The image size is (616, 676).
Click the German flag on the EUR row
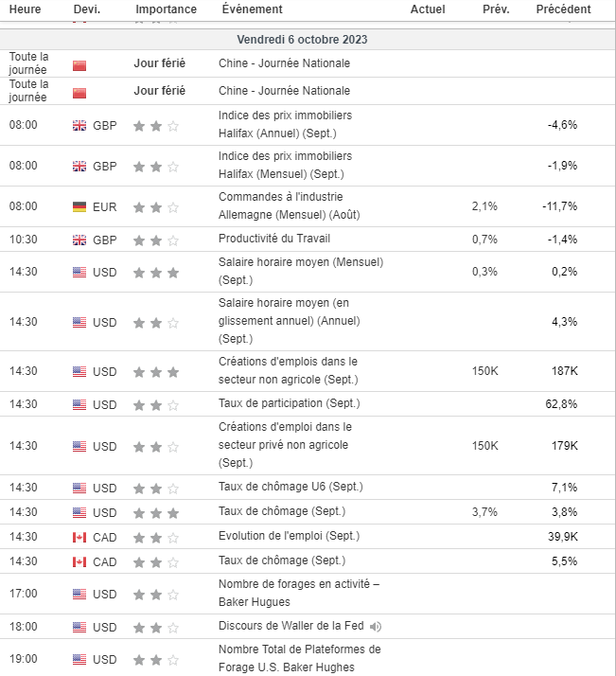coord(79,206)
